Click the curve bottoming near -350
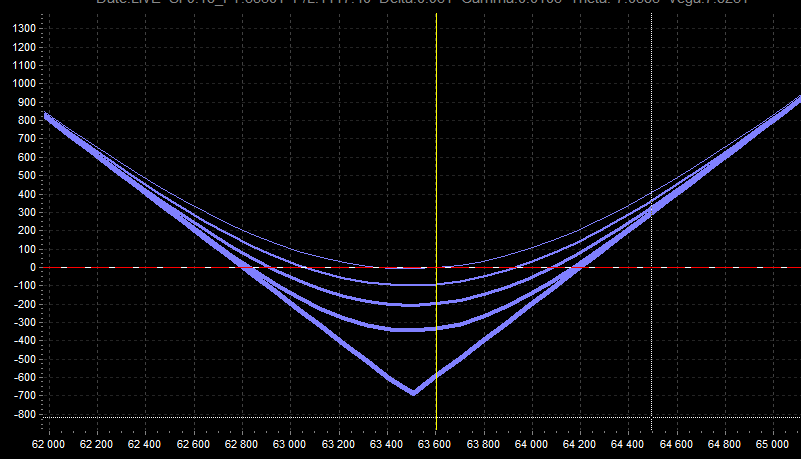Screen dimensions: 801x459 point(413,330)
